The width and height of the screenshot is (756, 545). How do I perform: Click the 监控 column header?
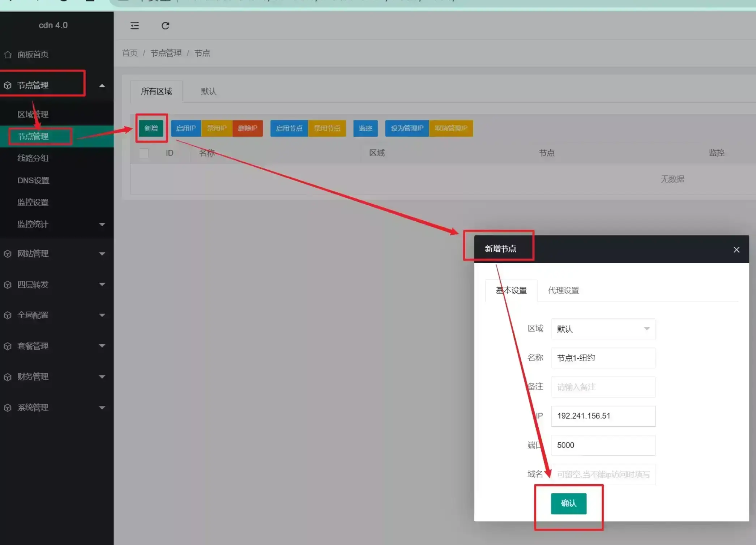[717, 153]
